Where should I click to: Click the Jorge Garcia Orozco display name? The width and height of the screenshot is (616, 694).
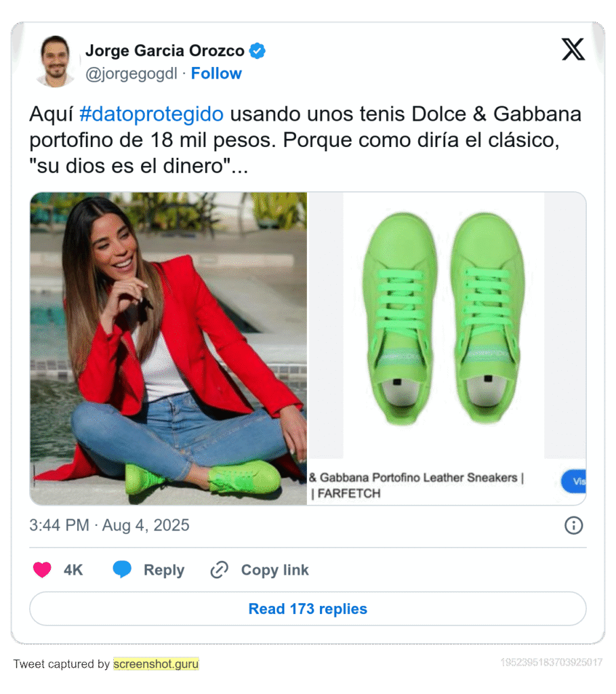coord(165,50)
